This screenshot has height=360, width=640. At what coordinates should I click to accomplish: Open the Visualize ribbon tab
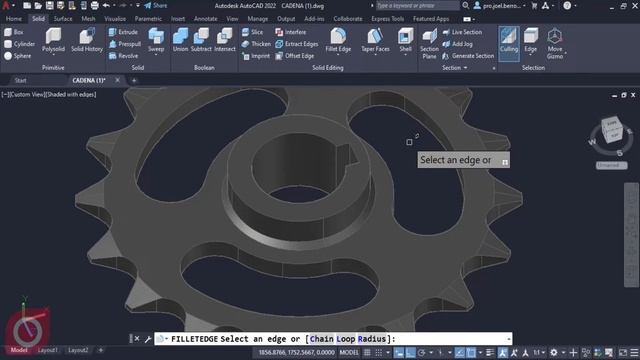coord(115,19)
